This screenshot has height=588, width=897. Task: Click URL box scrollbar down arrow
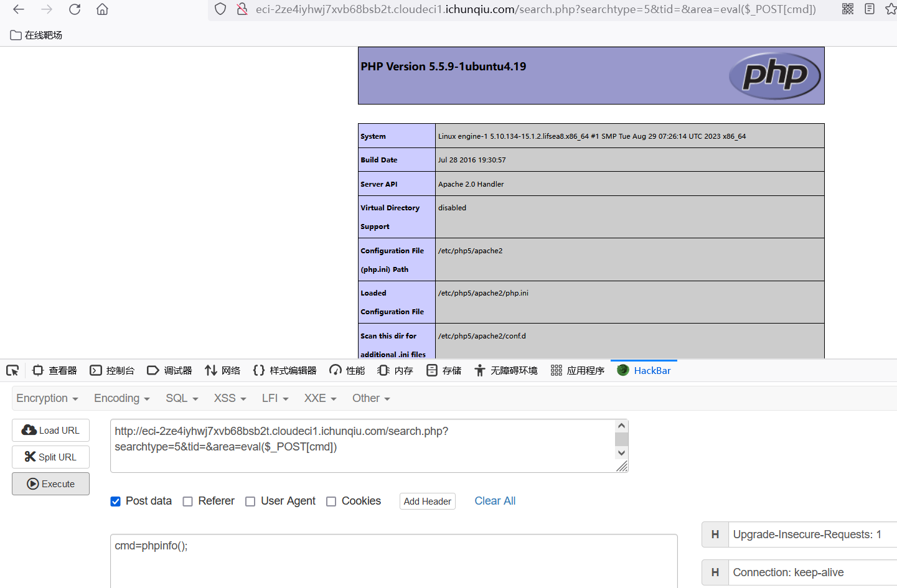click(621, 453)
